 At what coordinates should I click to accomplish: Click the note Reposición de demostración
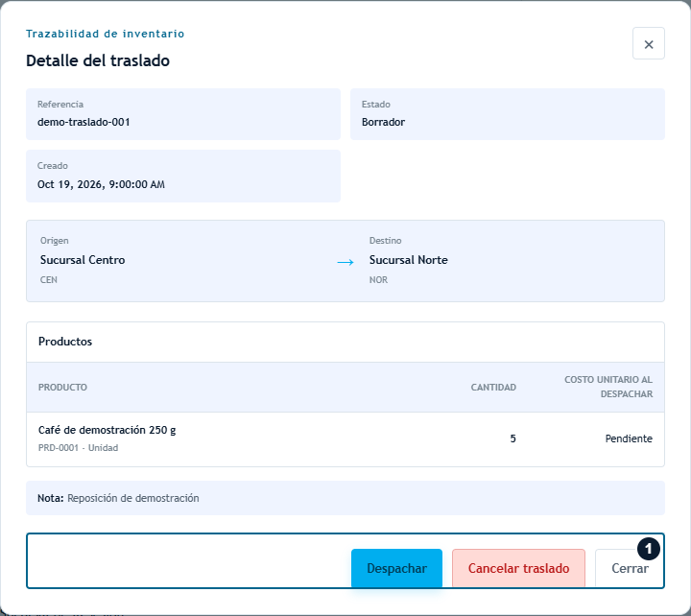133,498
